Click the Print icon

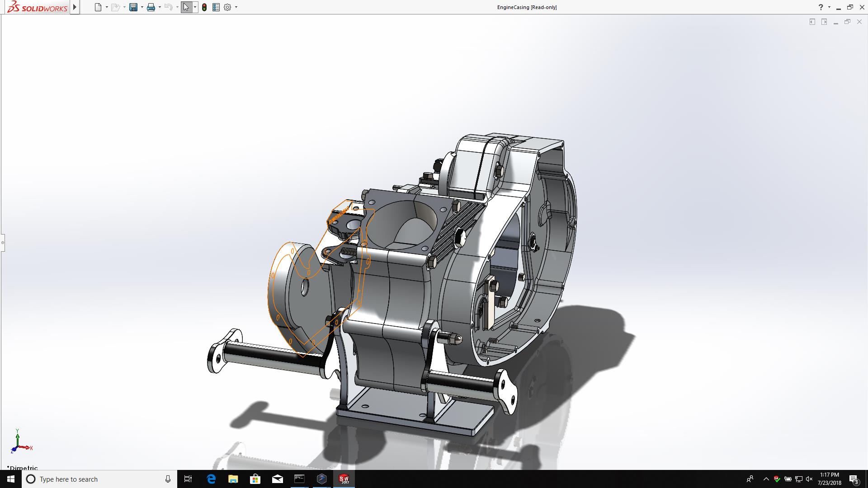[x=151, y=7]
